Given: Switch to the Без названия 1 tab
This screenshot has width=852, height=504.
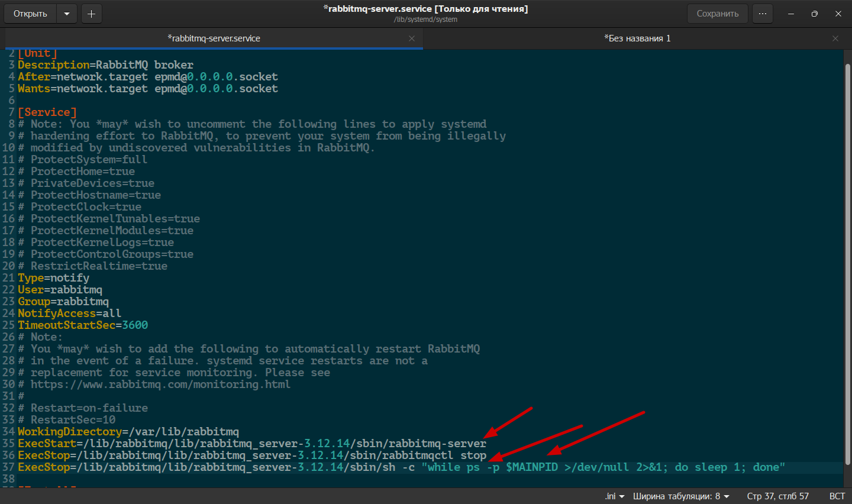Looking at the screenshot, I should pyautogui.click(x=637, y=38).
